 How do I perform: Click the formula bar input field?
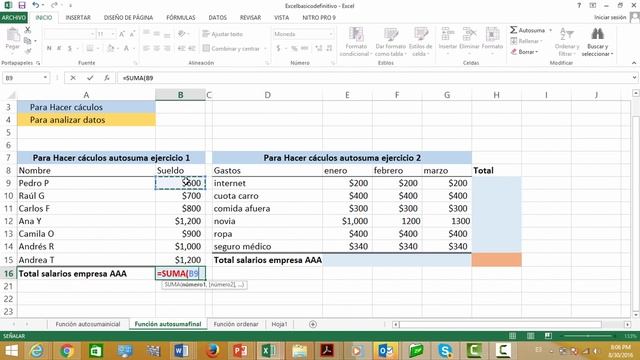(x=374, y=78)
